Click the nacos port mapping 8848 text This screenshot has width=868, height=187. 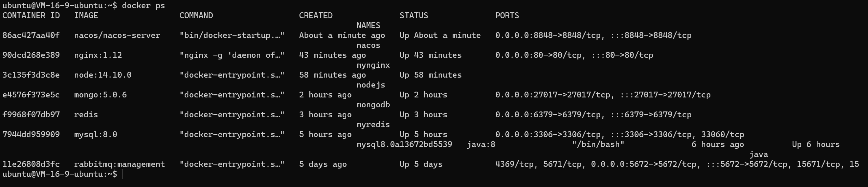[593, 36]
